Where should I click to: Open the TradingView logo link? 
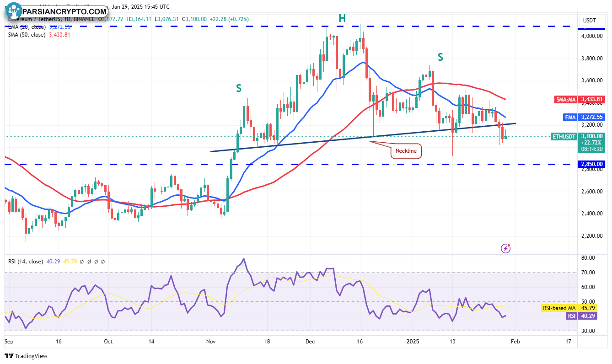(x=26, y=356)
